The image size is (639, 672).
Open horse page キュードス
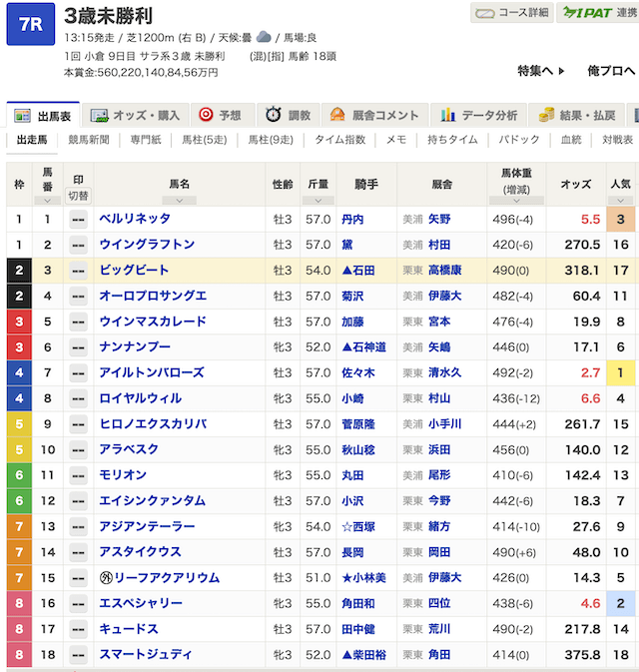click(x=129, y=629)
